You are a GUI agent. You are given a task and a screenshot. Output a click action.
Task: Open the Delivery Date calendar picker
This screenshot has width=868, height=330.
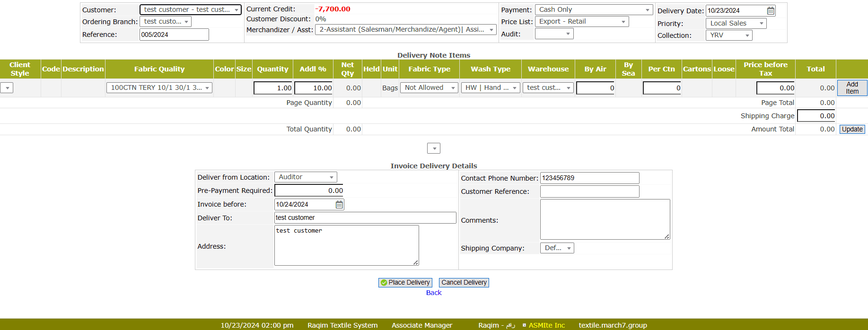771,10
